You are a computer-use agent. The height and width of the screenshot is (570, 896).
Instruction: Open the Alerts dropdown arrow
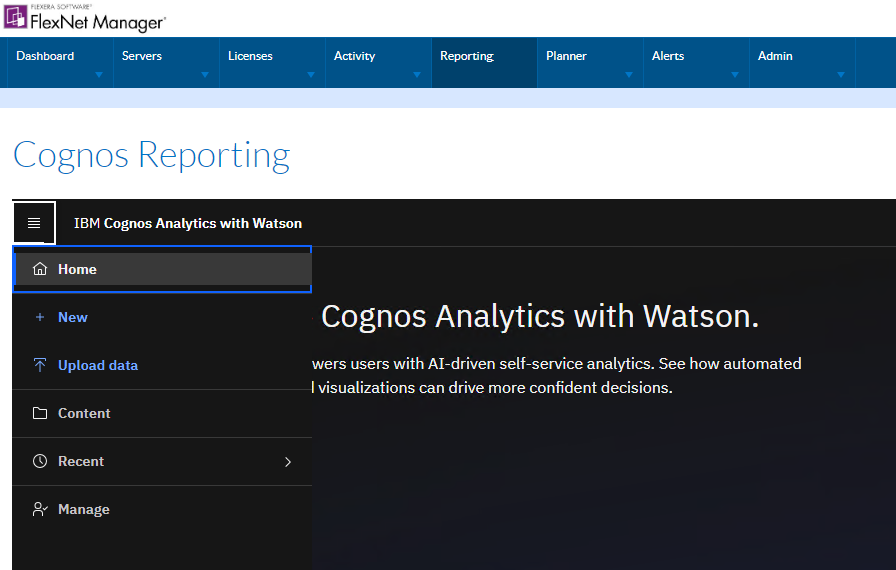coord(735,75)
